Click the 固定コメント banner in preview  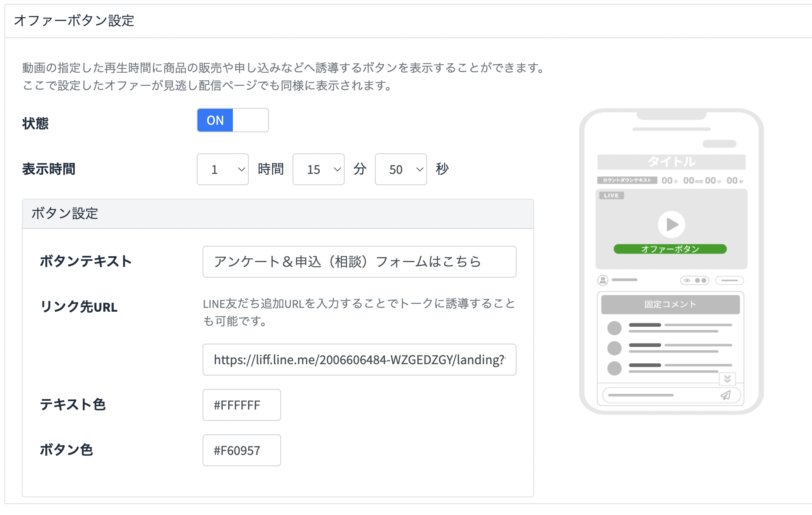(x=670, y=305)
